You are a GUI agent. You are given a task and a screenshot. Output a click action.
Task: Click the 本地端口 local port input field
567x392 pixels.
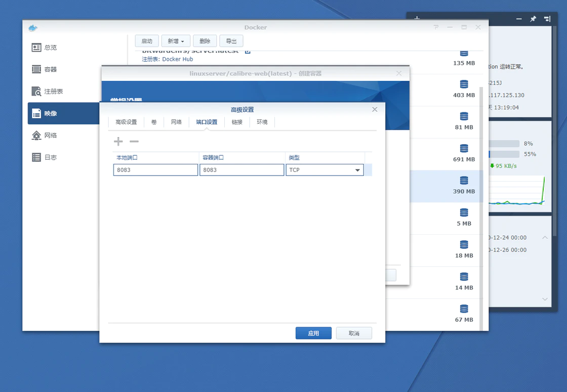point(155,170)
